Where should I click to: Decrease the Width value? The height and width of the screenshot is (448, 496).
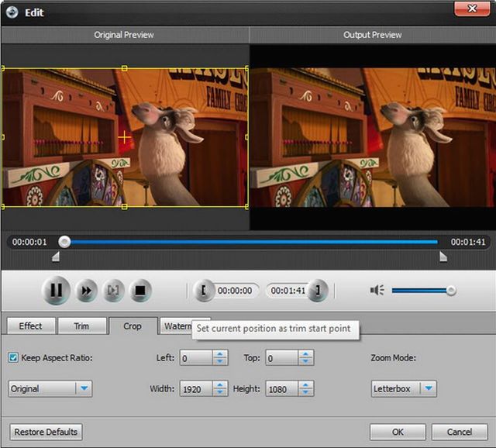pyautogui.click(x=220, y=392)
